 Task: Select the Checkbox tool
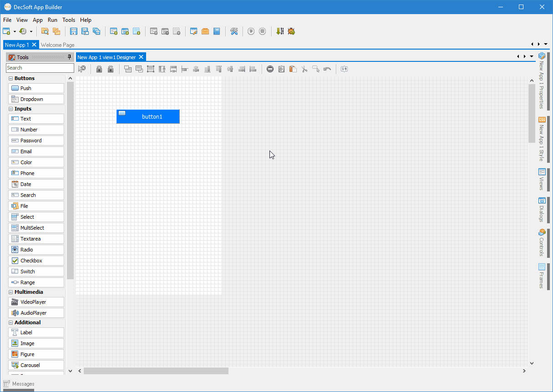click(36, 261)
